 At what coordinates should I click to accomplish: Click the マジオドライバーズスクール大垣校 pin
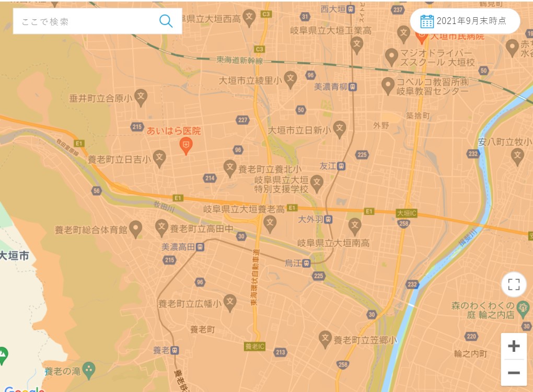pyautogui.click(x=391, y=57)
